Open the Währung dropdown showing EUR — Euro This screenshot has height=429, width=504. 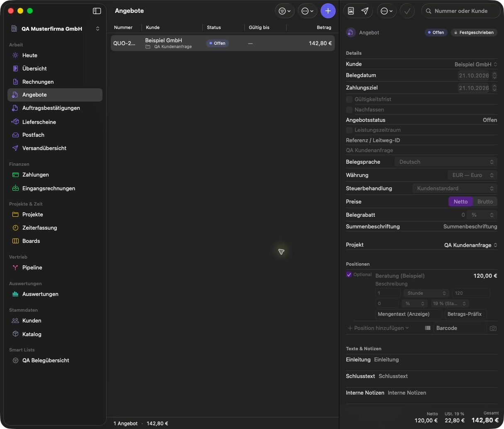(x=472, y=175)
